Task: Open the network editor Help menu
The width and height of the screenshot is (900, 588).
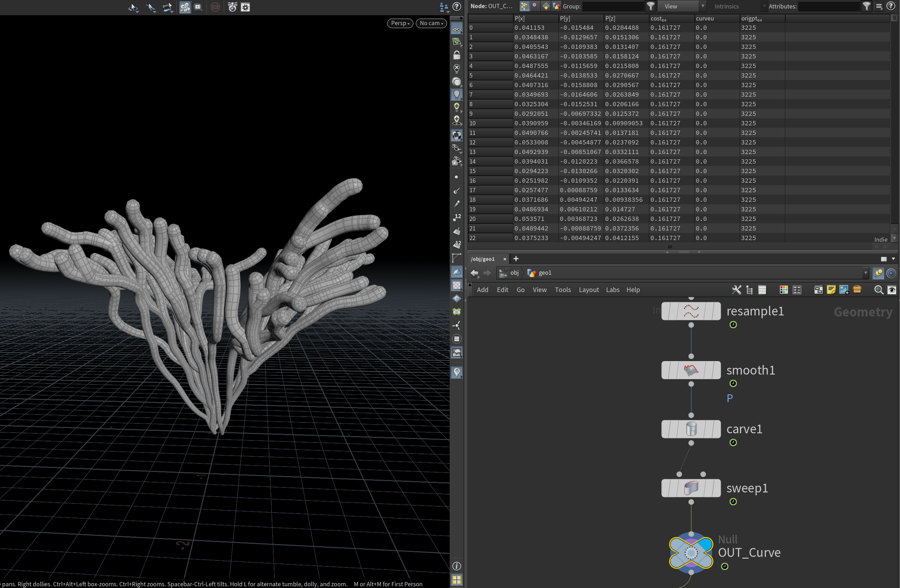Action: pos(633,290)
